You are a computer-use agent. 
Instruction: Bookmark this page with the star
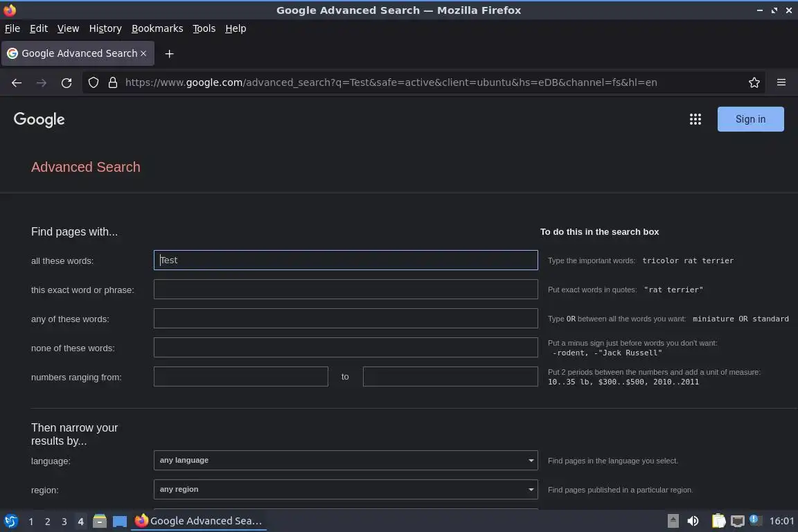point(754,82)
